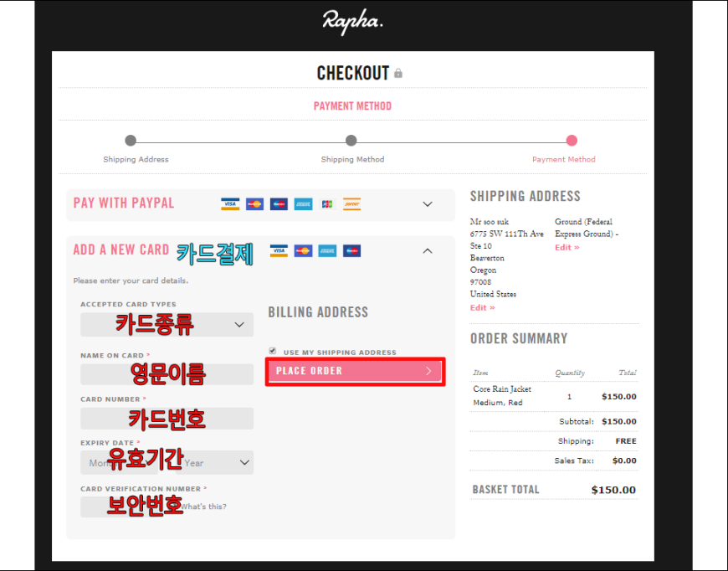Screen dimensions: 728x571
Task: Collapse the Add a New Card section chevron
Action: click(428, 251)
